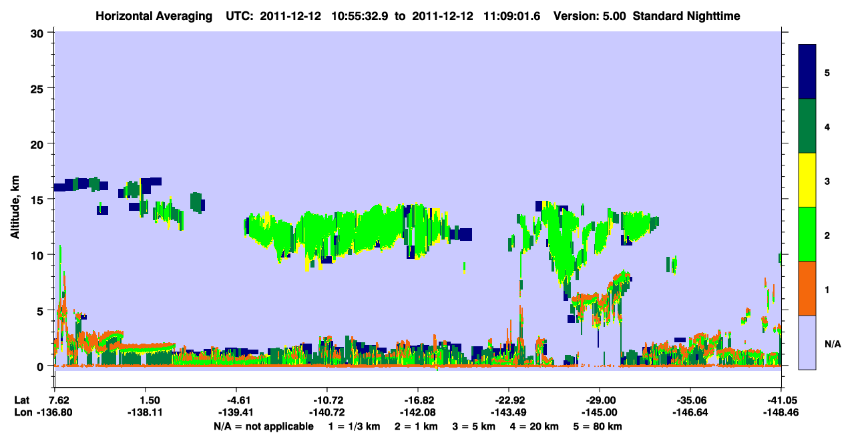Screen dimensions: 868x445
Task: Click the '1 = 1/3 km' legend note
Action: pos(354,426)
